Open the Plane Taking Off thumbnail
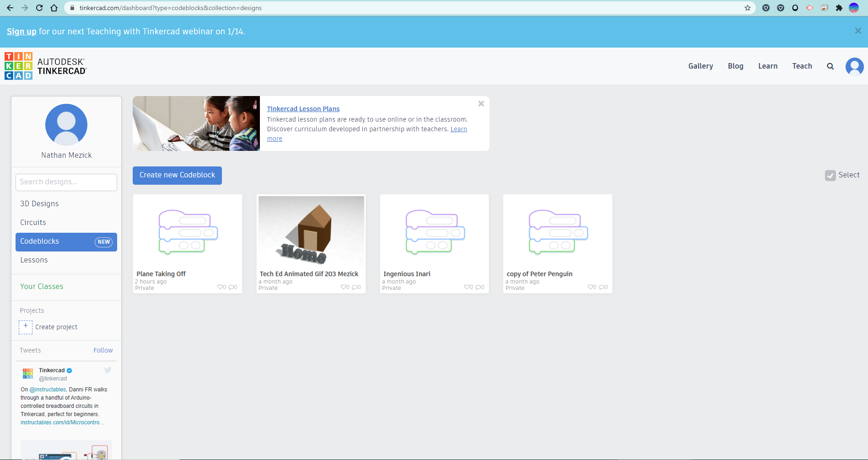The width and height of the screenshot is (868, 460). (x=188, y=232)
